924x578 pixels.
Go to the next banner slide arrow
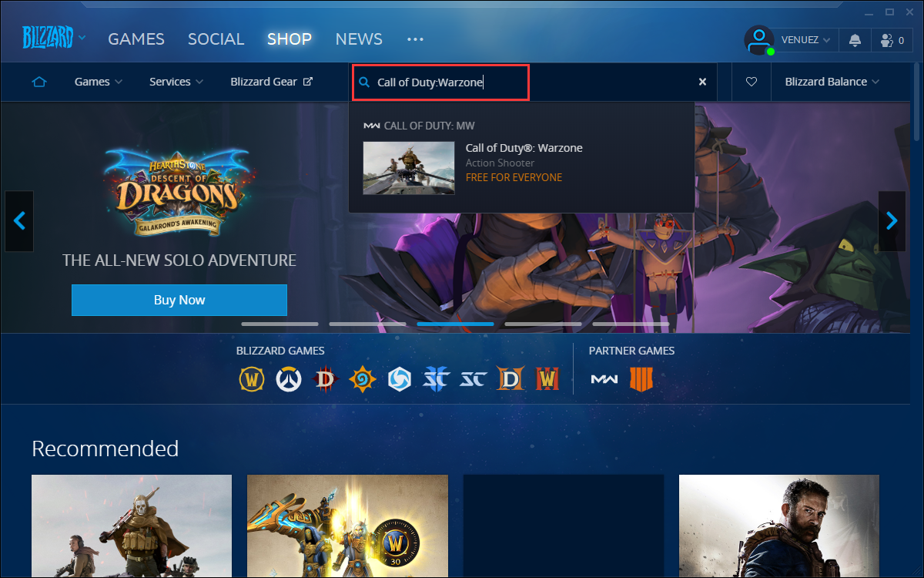[x=892, y=221]
